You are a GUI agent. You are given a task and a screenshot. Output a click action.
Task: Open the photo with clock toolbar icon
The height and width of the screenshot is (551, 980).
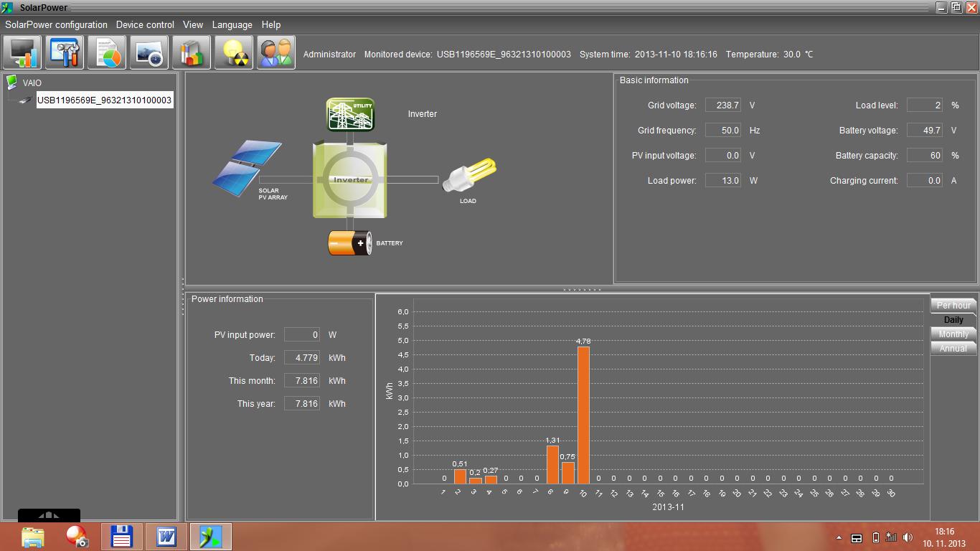point(149,54)
